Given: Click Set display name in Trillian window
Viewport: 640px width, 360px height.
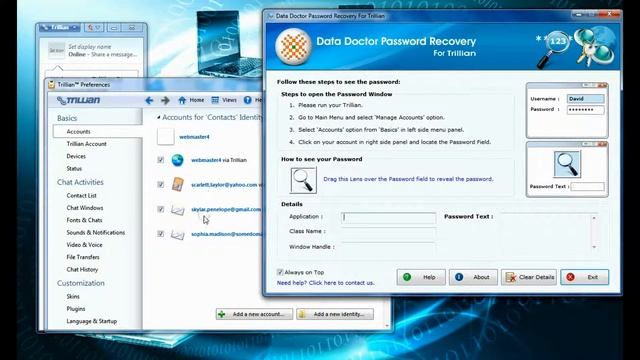Looking at the screenshot, I should tap(89, 47).
